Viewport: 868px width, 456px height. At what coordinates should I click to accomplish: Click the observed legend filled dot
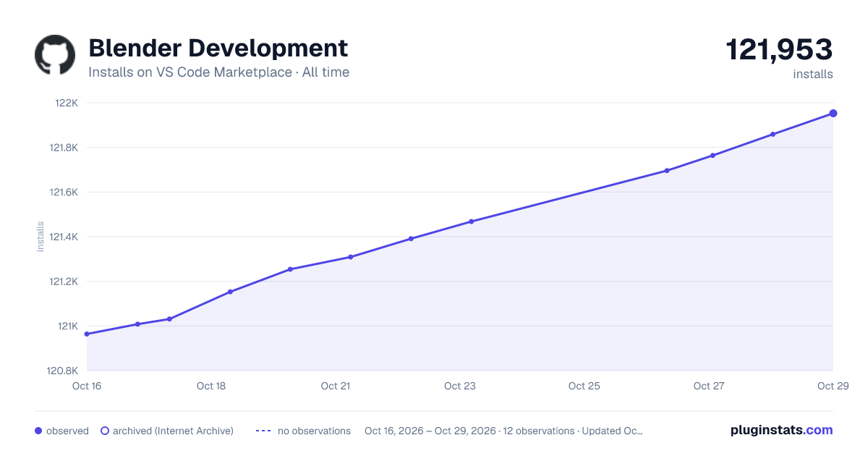(38, 431)
